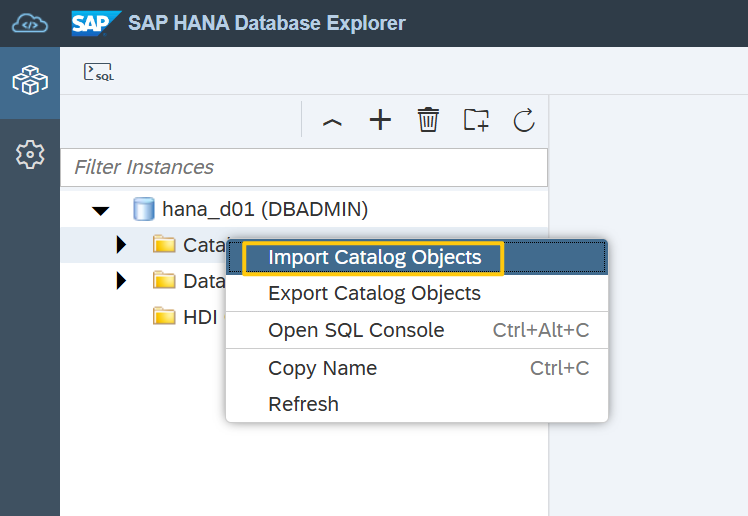Select the Catalog folder icon
This screenshot has width=748, height=516.
click(x=164, y=244)
